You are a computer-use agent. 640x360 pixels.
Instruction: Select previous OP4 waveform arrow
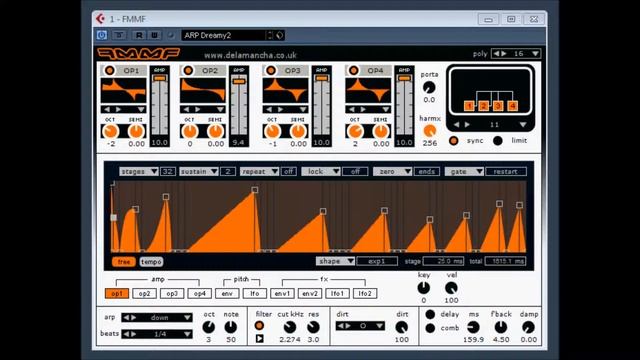(x=351, y=109)
